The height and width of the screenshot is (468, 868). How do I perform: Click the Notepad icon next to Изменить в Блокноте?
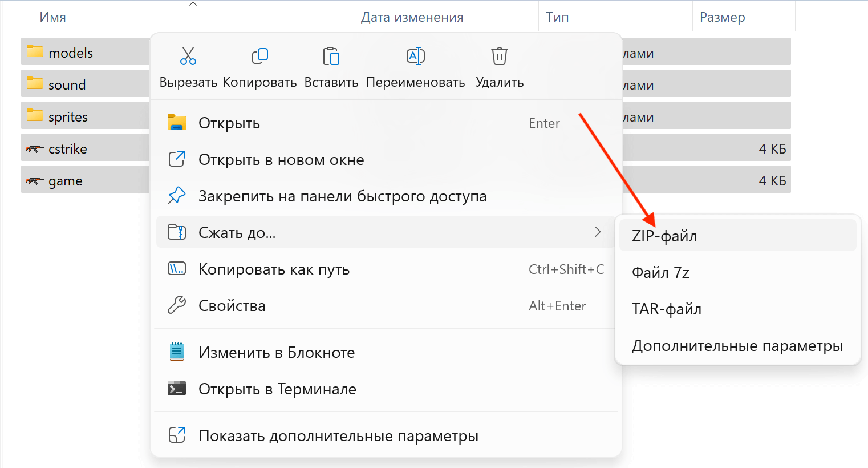click(177, 352)
